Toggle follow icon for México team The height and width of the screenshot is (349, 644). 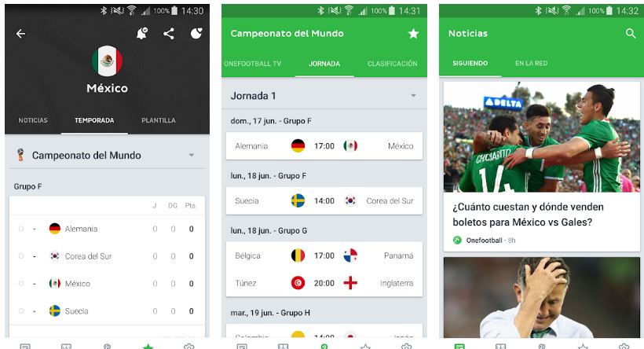click(x=196, y=33)
